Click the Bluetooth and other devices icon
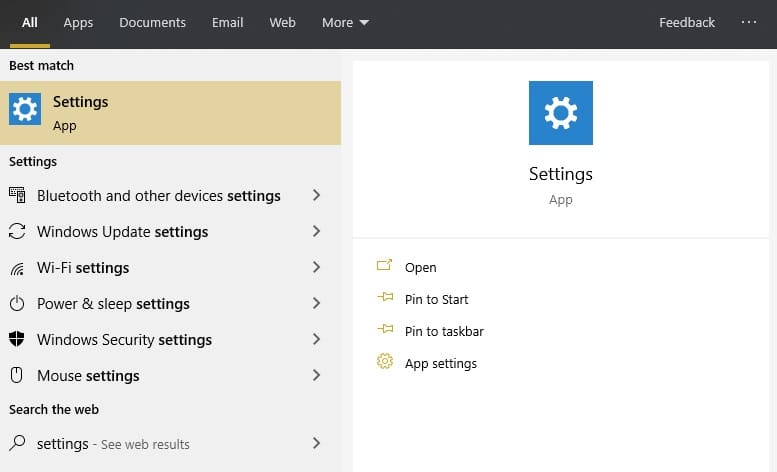 click(x=17, y=196)
